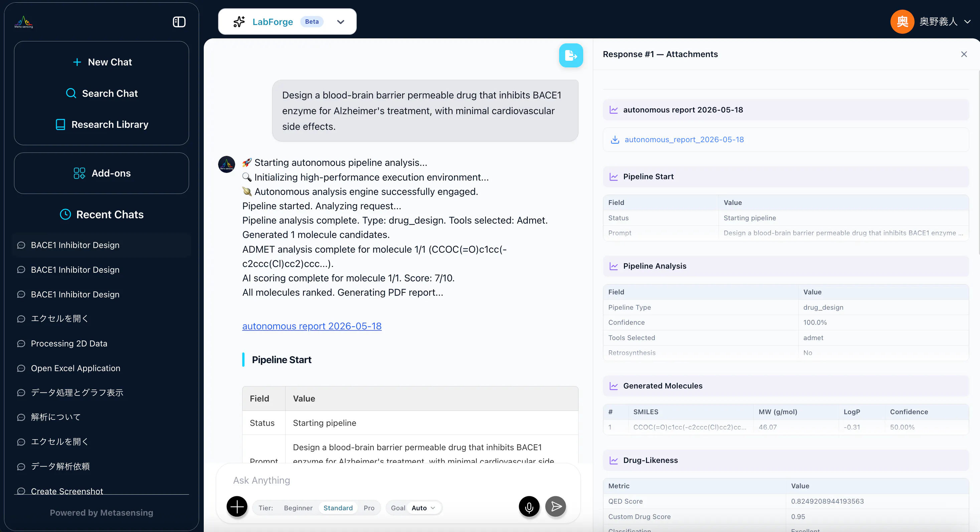This screenshot has width=980, height=532.
Task: Select the Standard tier
Action: pos(338,508)
